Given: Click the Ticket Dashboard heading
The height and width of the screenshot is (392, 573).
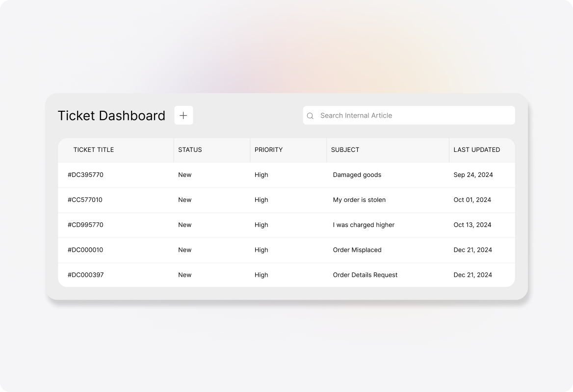Looking at the screenshot, I should coord(112,116).
